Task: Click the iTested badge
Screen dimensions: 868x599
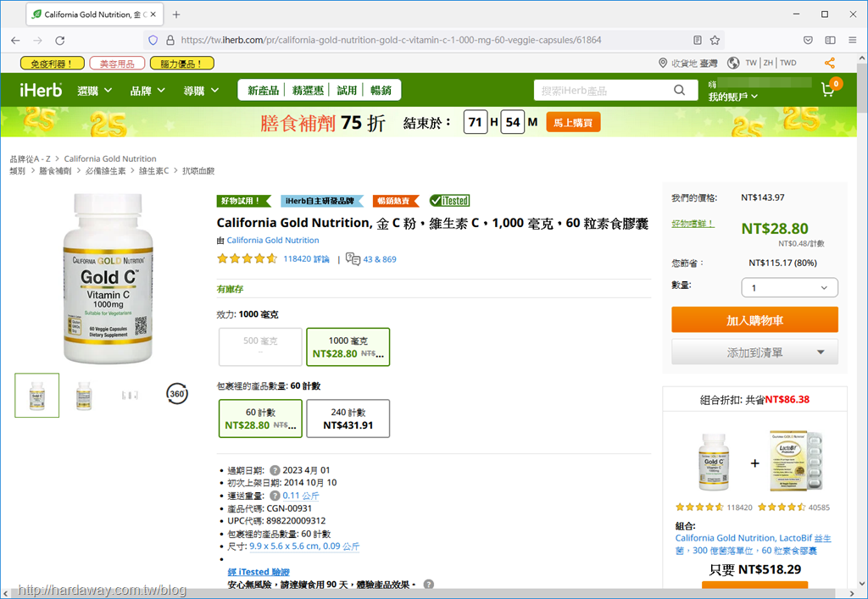Action: (449, 201)
